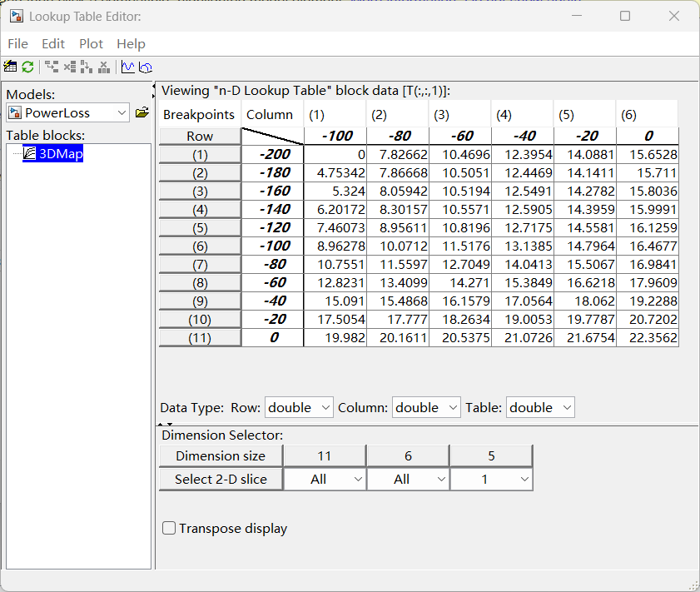
Task: Open first dimension slice All dropdown
Action: click(x=325, y=479)
